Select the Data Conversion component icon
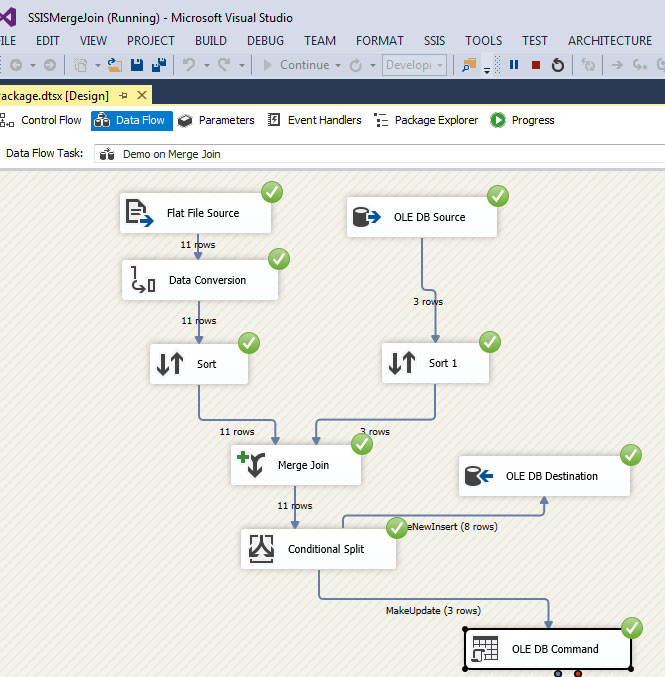This screenshot has height=677, width=665. click(x=142, y=279)
